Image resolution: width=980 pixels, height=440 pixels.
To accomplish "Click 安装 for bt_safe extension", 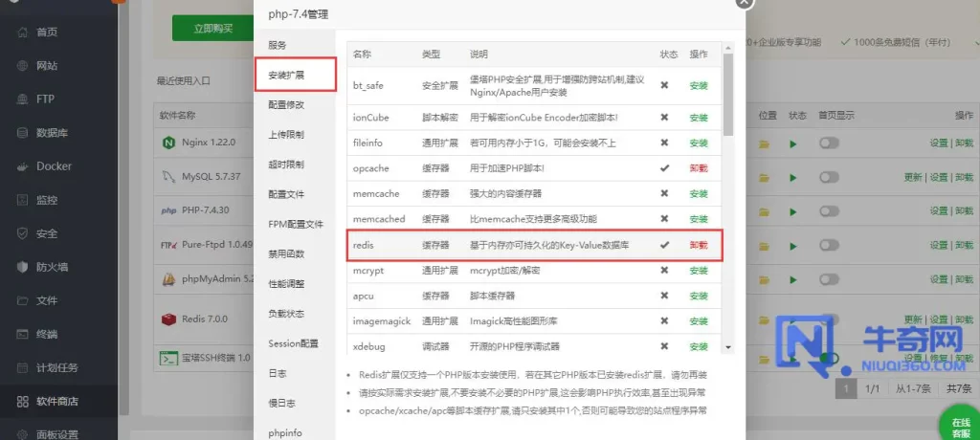I will [x=698, y=86].
